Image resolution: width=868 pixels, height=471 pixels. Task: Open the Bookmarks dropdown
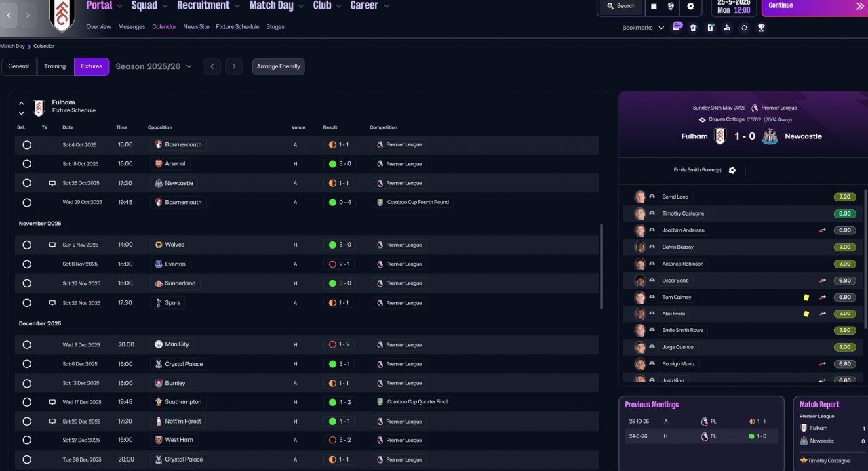(643, 28)
